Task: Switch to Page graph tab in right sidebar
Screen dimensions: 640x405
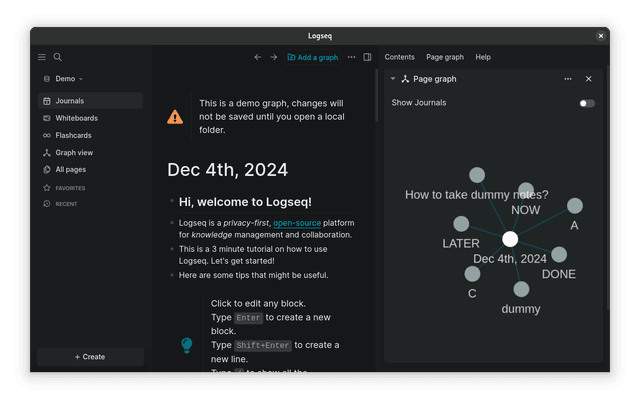Action: [445, 57]
